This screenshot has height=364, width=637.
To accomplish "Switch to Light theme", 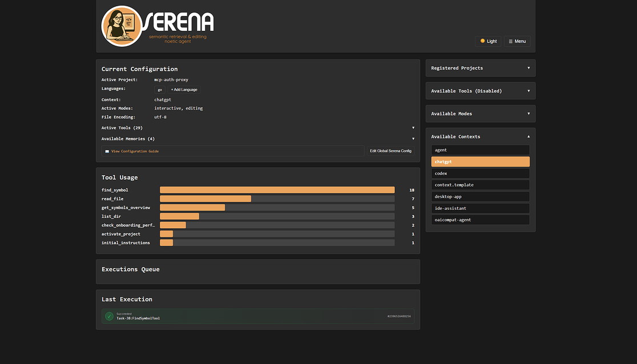I will [x=488, y=41].
